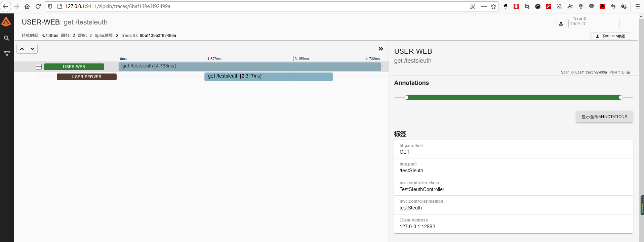Focus the Trace ID input field

coord(593,23)
